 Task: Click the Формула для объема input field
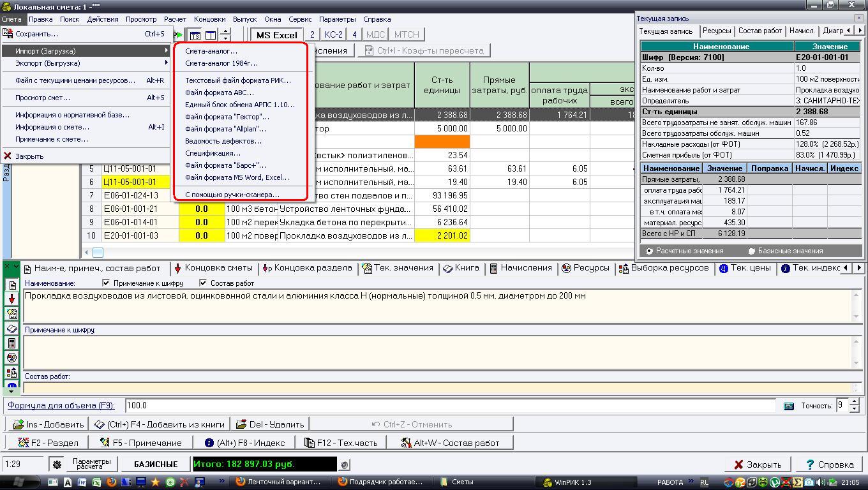[x=447, y=406]
